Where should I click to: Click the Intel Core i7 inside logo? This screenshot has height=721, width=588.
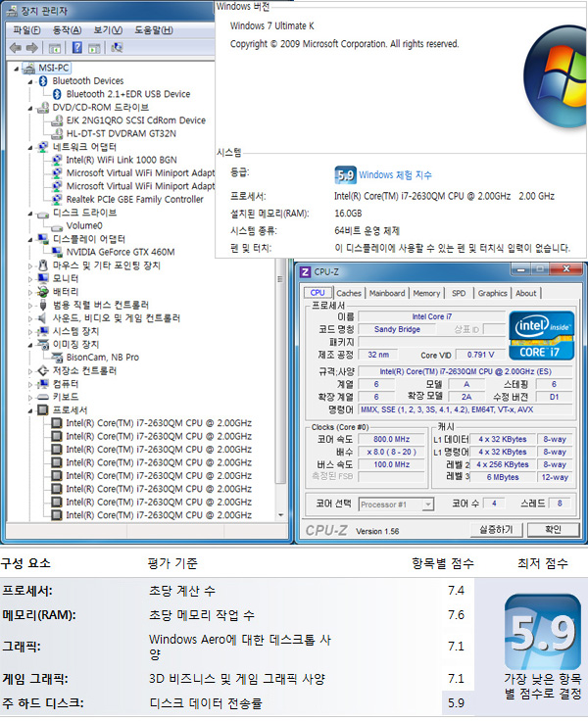pyautogui.click(x=542, y=336)
